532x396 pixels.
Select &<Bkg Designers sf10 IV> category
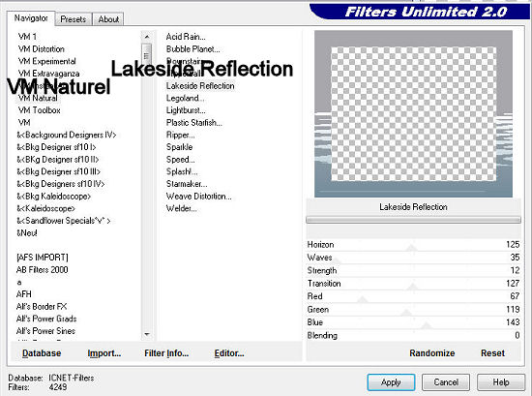[61, 184]
